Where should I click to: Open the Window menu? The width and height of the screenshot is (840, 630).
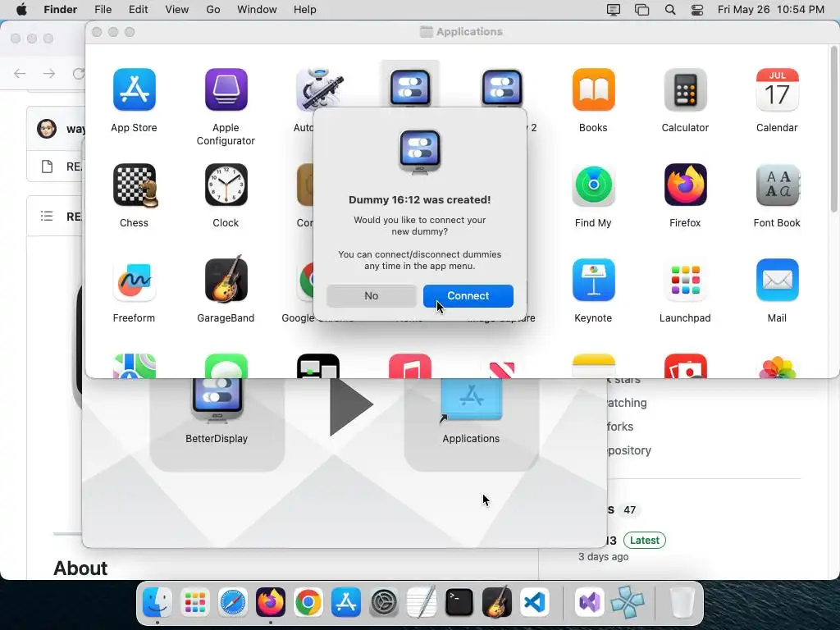[x=257, y=10]
